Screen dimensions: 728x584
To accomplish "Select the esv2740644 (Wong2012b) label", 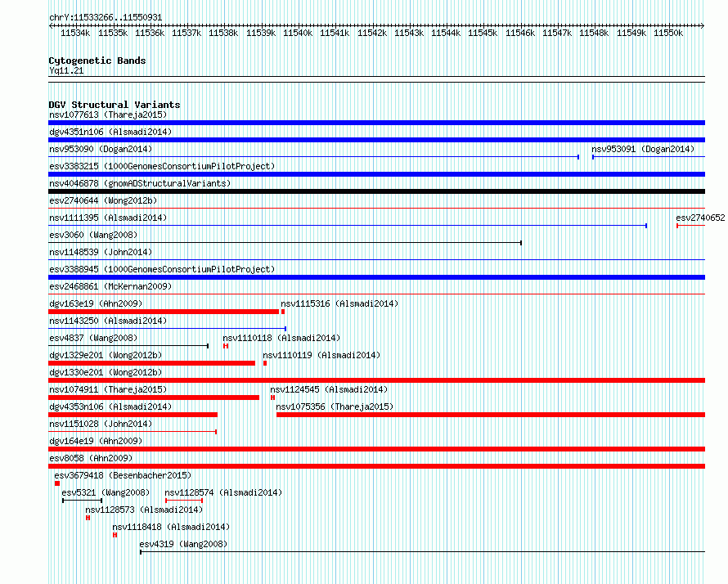I will tap(103, 200).
